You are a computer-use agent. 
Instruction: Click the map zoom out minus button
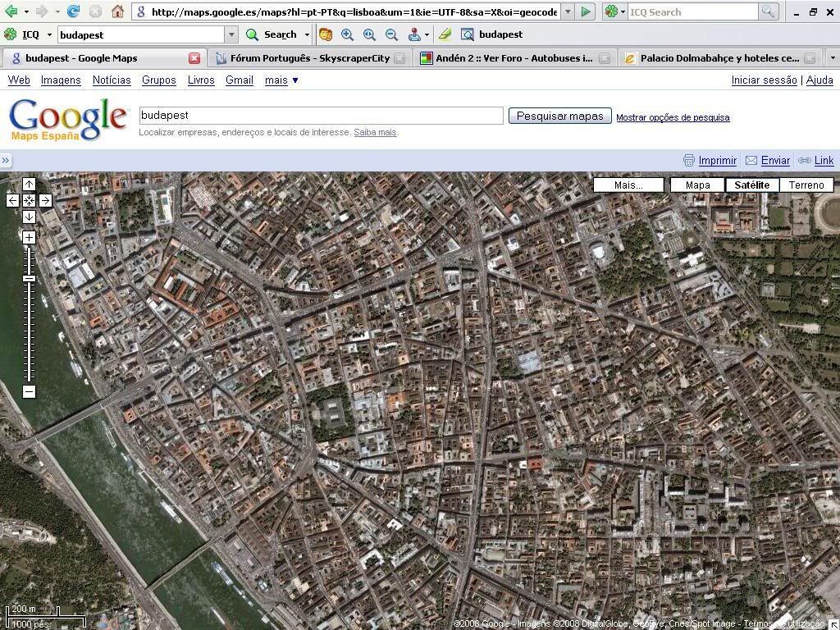tap(29, 391)
